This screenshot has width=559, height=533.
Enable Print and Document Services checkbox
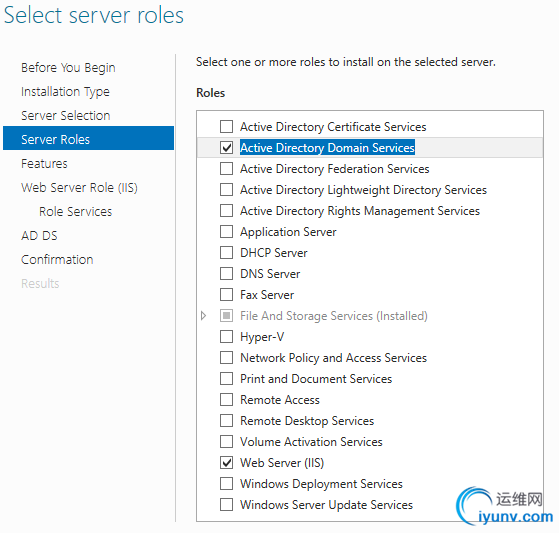[x=226, y=379]
